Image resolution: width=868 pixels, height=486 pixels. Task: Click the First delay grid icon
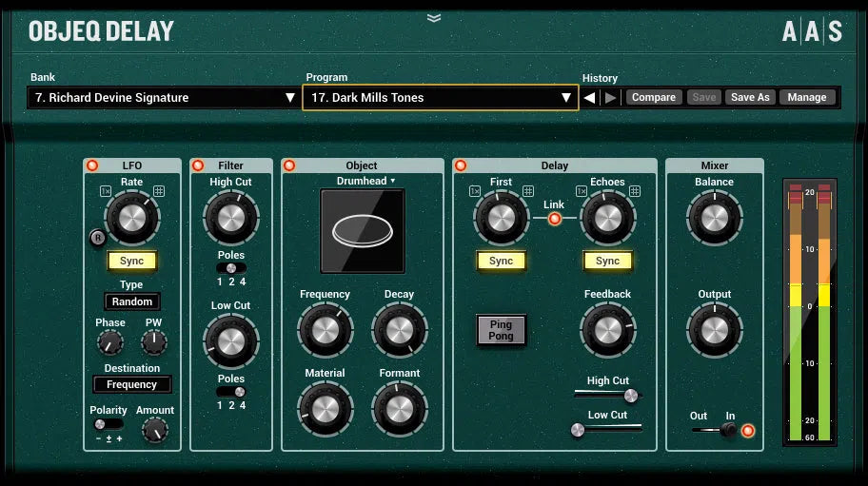click(x=528, y=191)
